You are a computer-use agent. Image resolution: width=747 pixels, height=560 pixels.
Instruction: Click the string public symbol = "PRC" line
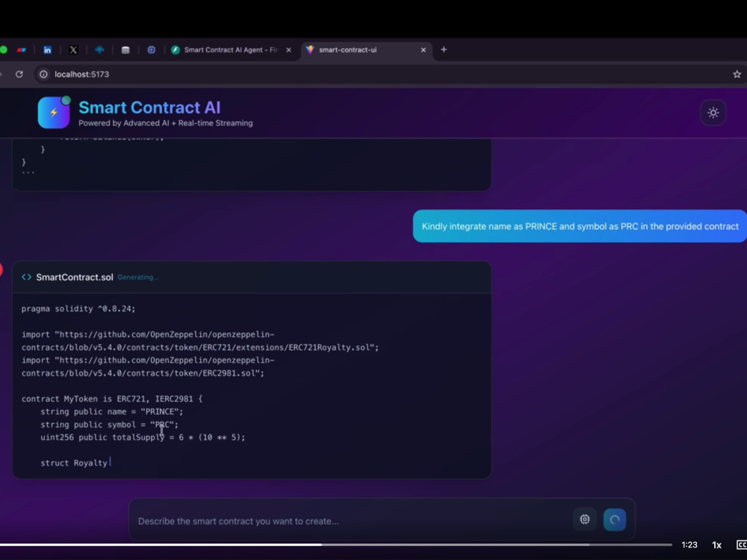click(x=109, y=424)
